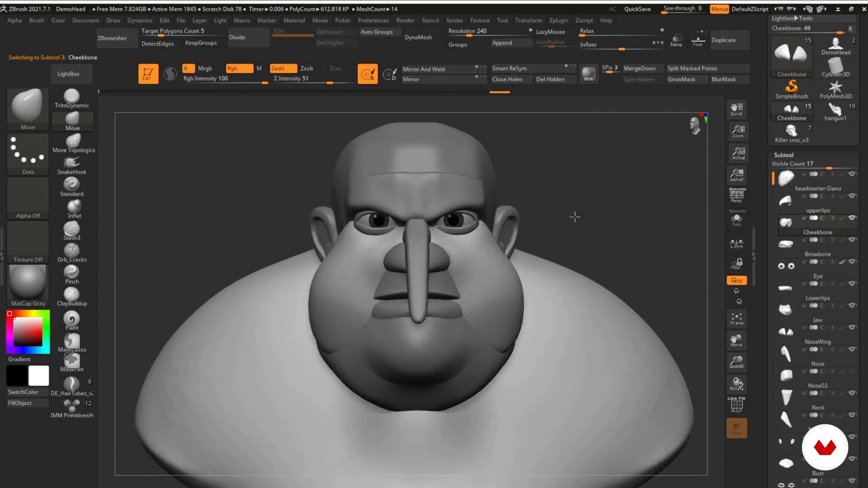The width and height of the screenshot is (868, 488).
Task: Open the SimpleBrush tool thumbnail
Action: (x=792, y=89)
